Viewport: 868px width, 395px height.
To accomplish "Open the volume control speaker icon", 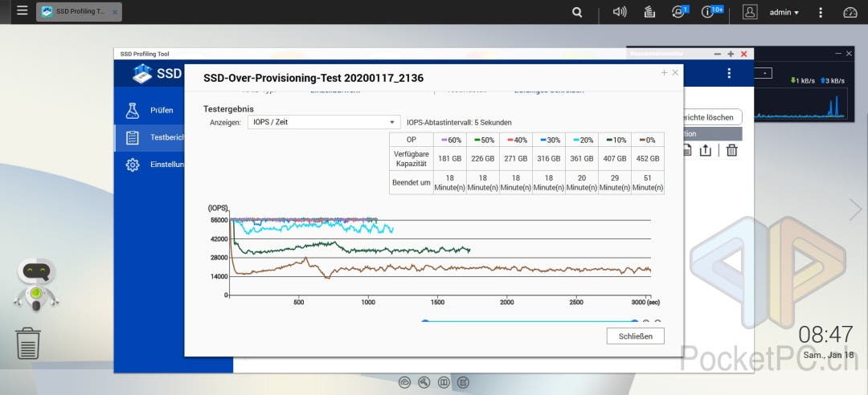I will tap(620, 12).
